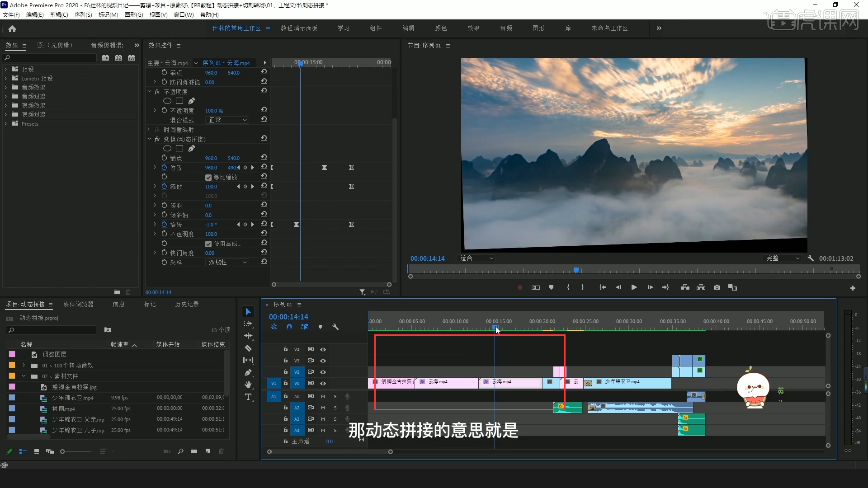Click Go to In point button
The height and width of the screenshot is (488, 868).
tap(603, 287)
